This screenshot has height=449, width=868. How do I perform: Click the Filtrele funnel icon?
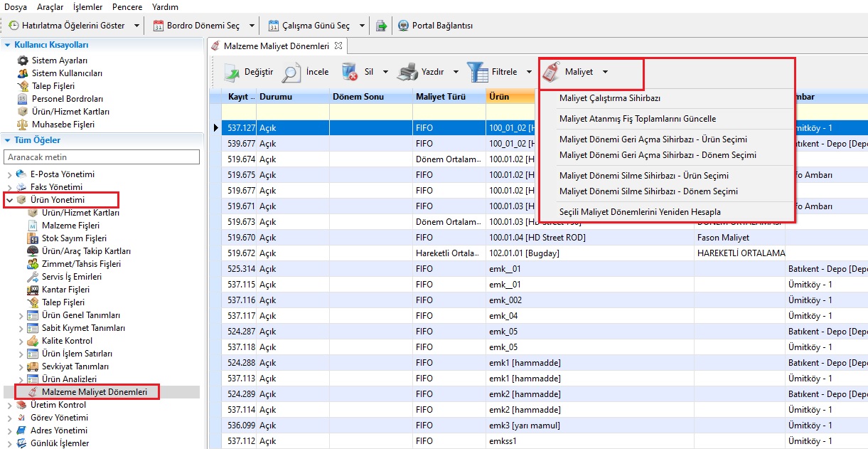(478, 72)
